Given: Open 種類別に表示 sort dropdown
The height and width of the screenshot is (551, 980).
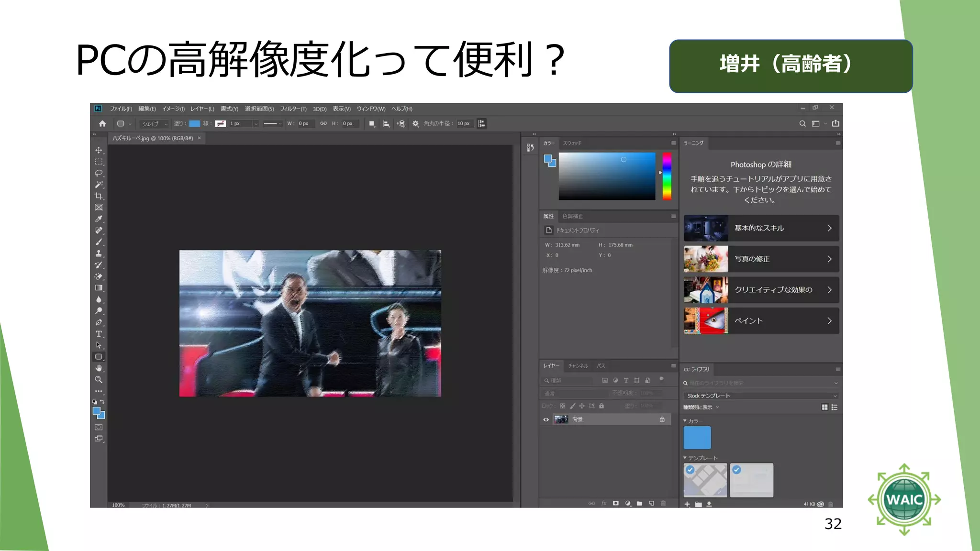Looking at the screenshot, I should point(701,408).
